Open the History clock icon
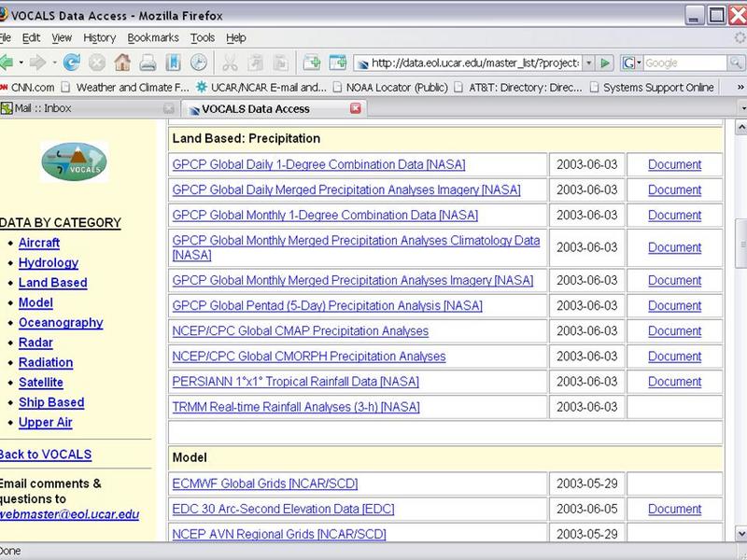The width and height of the screenshot is (747, 560). click(x=198, y=63)
